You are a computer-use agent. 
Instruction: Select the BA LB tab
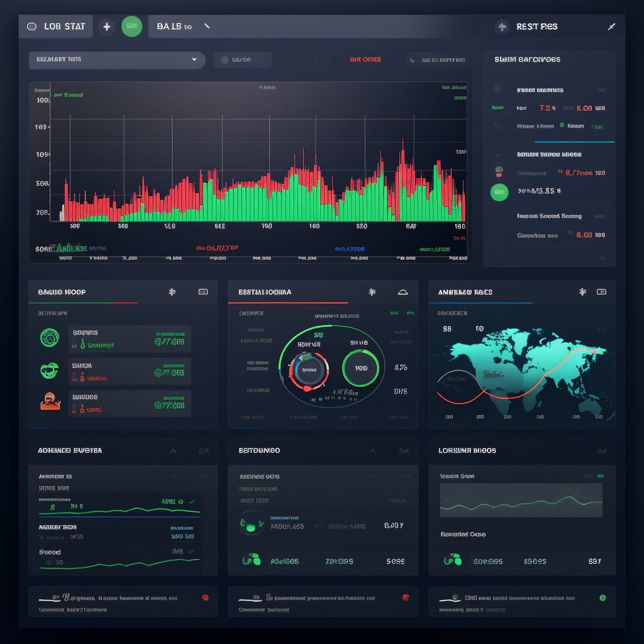pyautogui.click(x=183, y=26)
